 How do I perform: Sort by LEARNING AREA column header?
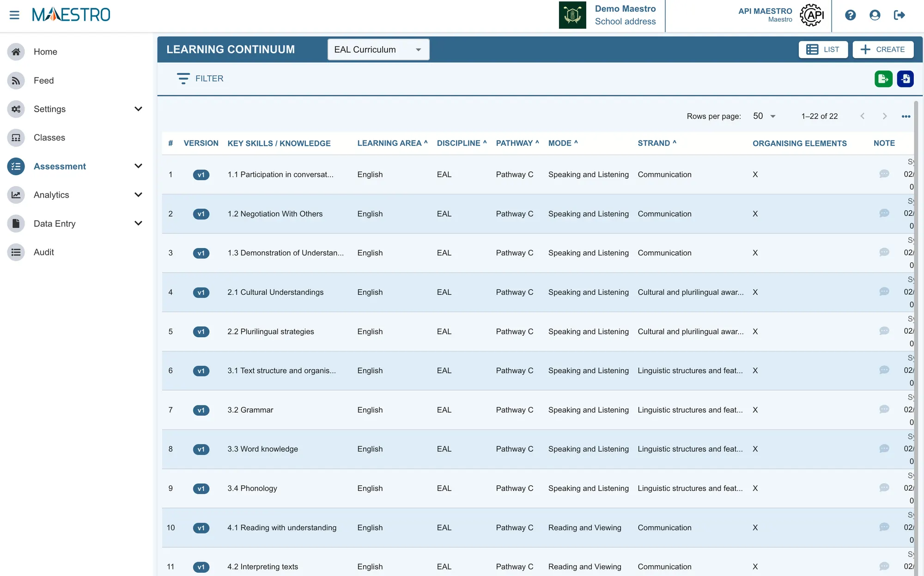click(392, 143)
